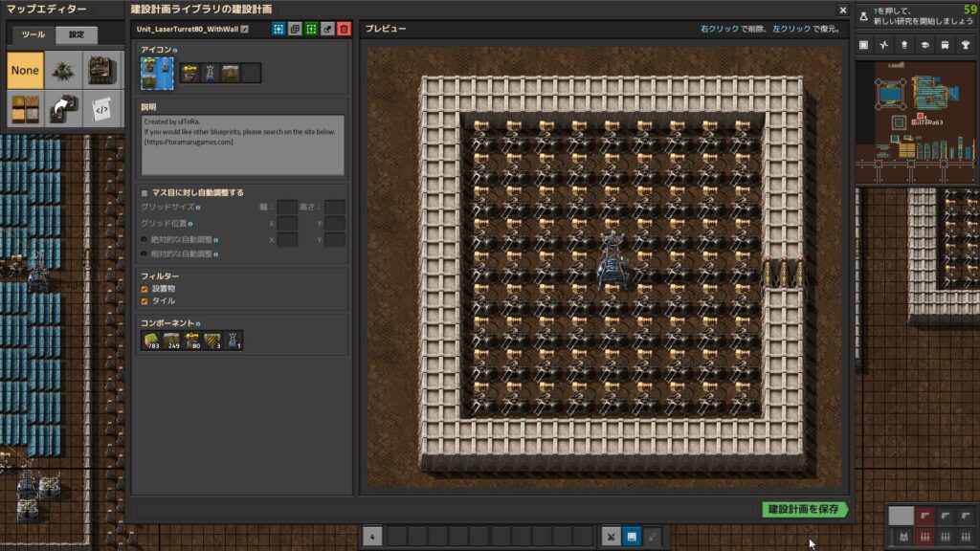Toggle the 設置物 filter checkbox
The height and width of the screenshot is (551, 980).
(x=145, y=289)
